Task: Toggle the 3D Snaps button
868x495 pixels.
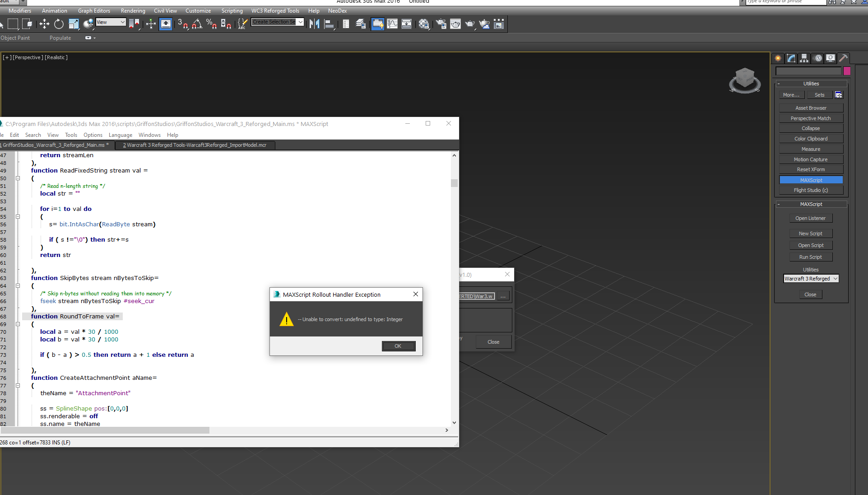Action: pos(183,24)
